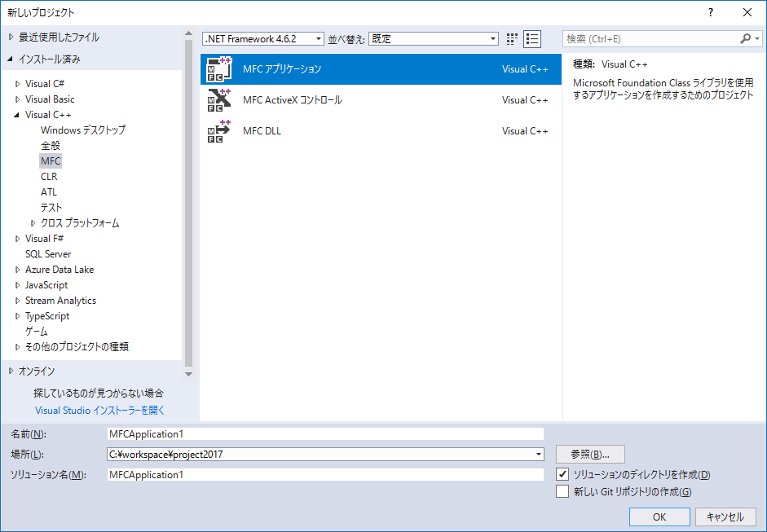This screenshot has width=767, height=532.
Task: Open the 並べ替え sort dropdown
Action: (492, 38)
